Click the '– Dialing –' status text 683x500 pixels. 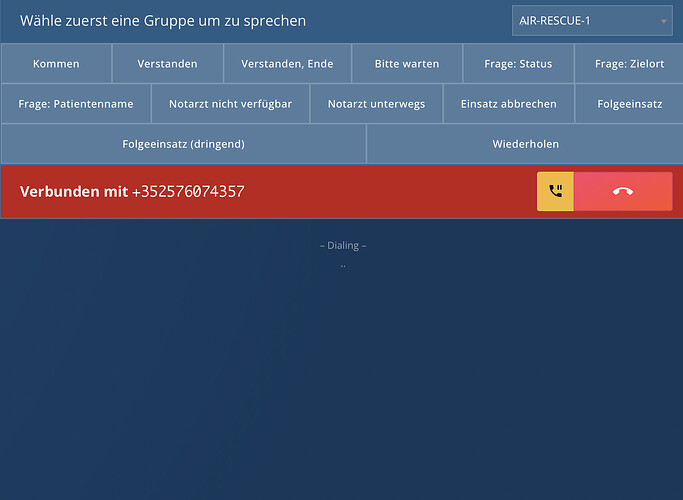pos(342,246)
